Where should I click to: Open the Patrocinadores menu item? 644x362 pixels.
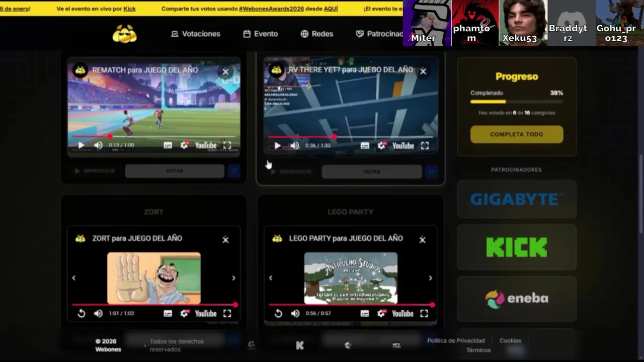click(x=379, y=34)
